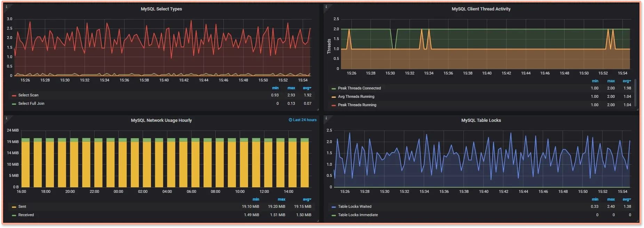Click Received avg value 1.50 MiB
Image resolution: width=644 pixels, height=228 pixels.
(304, 215)
